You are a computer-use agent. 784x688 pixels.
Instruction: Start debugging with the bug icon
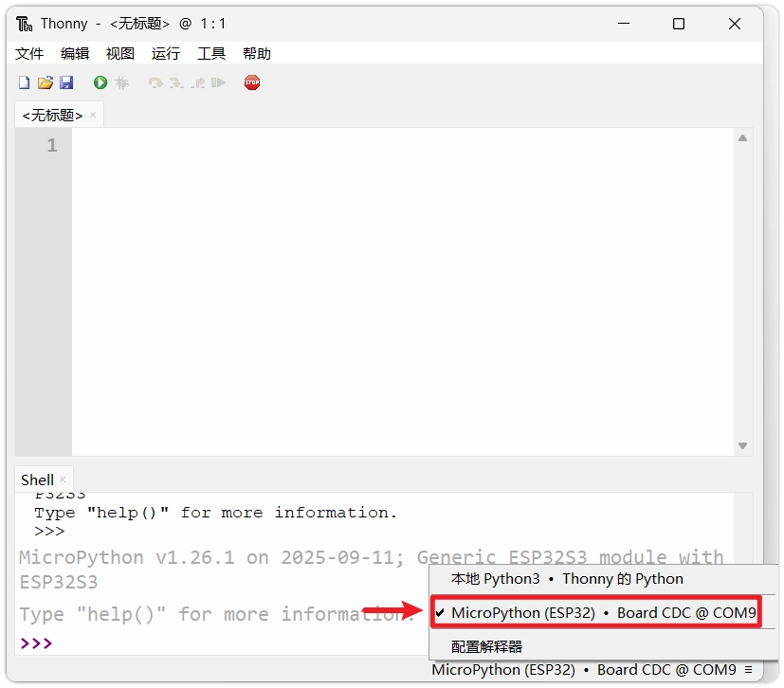121,83
